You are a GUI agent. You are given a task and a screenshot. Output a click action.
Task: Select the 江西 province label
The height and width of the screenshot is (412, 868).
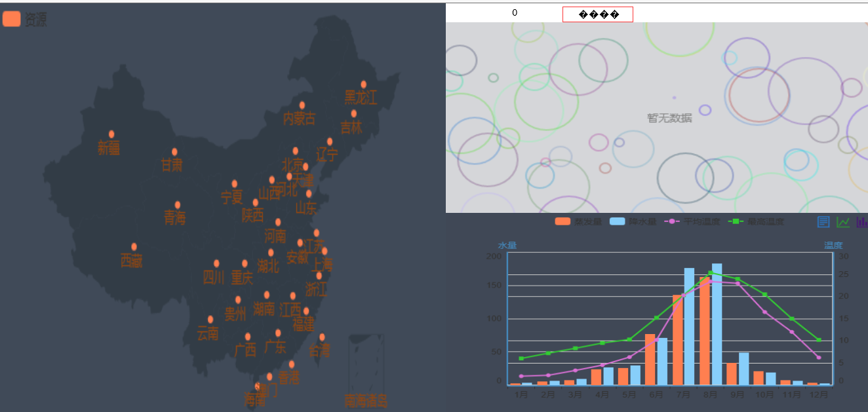(290, 309)
